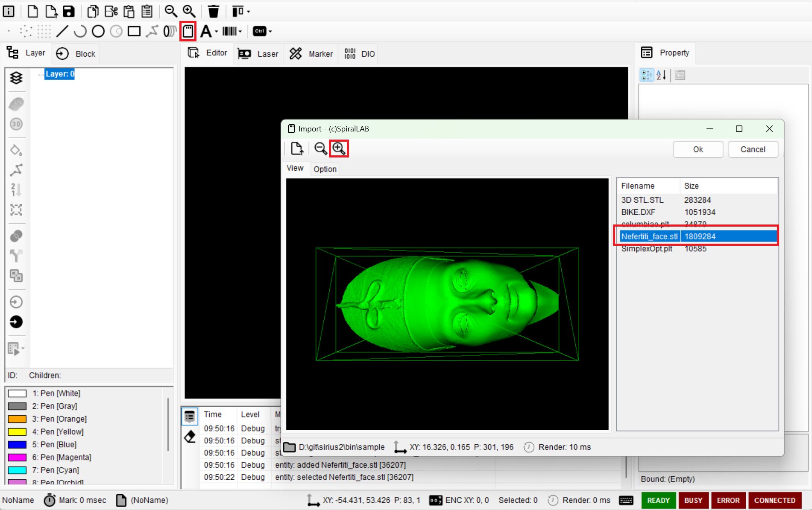Toggle Categorized view in Property panel
The image size is (812, 510).
(647, 76)
